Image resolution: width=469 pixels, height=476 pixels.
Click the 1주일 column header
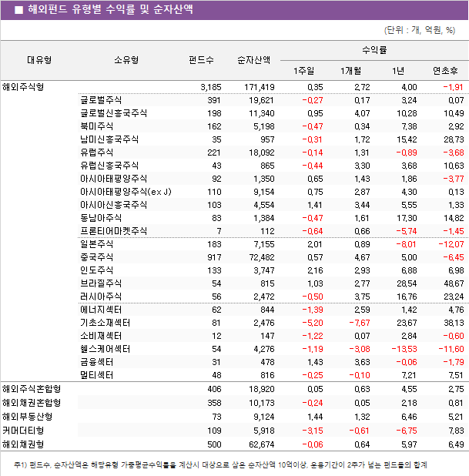pos(304,71)
